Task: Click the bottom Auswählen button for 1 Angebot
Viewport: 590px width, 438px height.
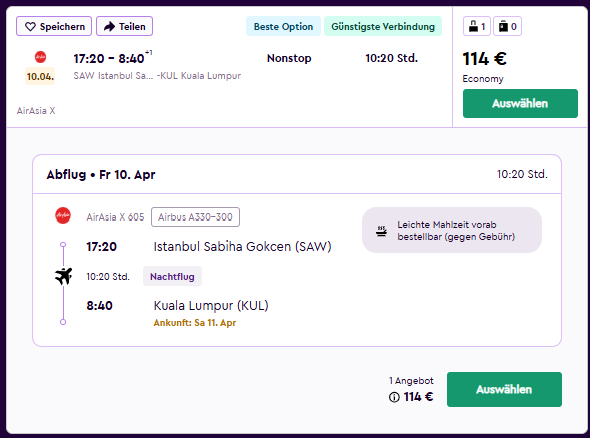Action: (504, 389)
